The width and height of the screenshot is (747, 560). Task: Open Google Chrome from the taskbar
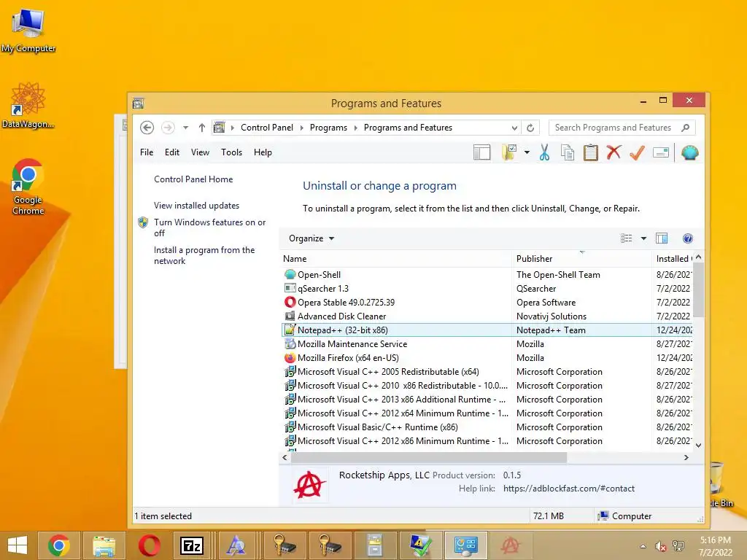(58, 545)
